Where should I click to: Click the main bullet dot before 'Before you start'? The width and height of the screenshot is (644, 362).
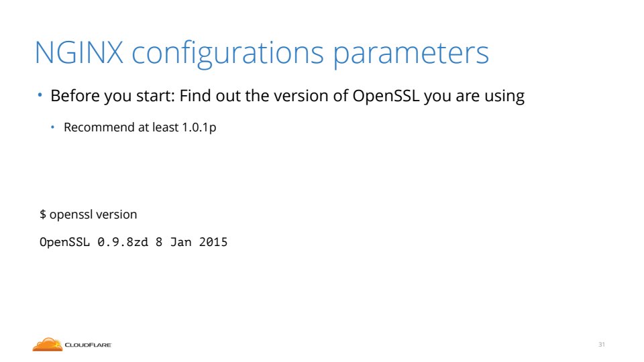40,95
